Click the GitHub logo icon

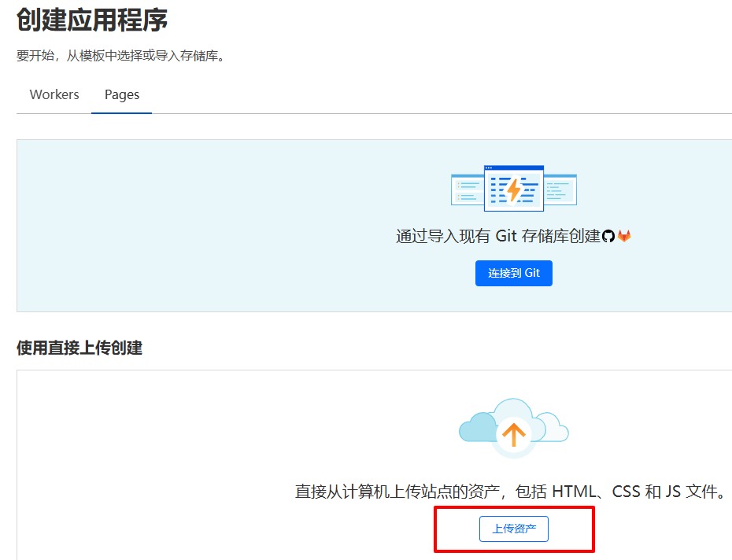click(x=608, y=236)
